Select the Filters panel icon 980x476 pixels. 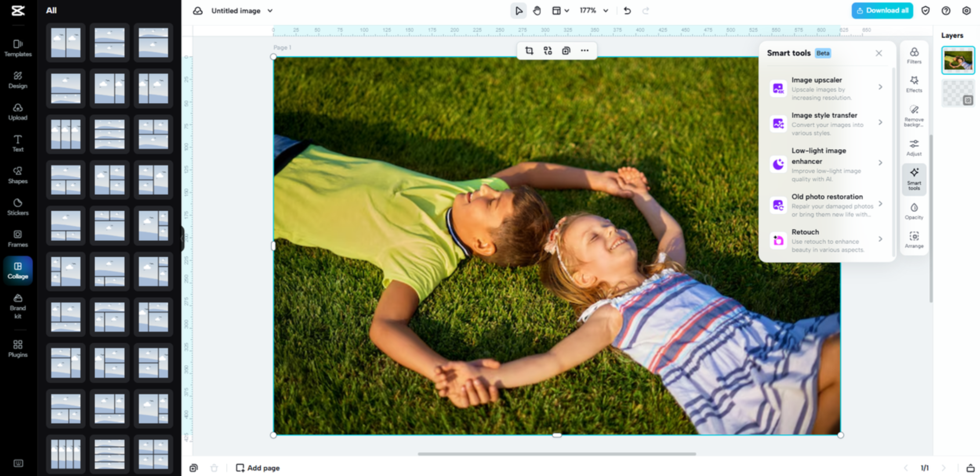914,56
